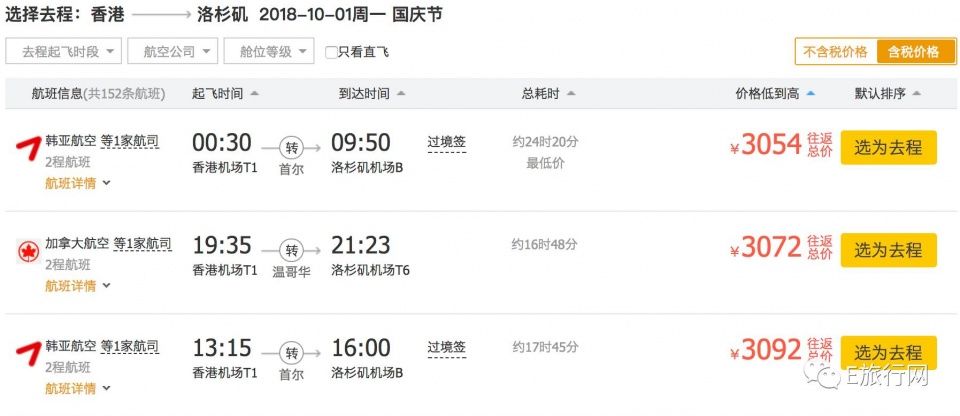Sort by 起飞时间 using its arrow
The width and height of the screenshot is (960, 416).
255,94
